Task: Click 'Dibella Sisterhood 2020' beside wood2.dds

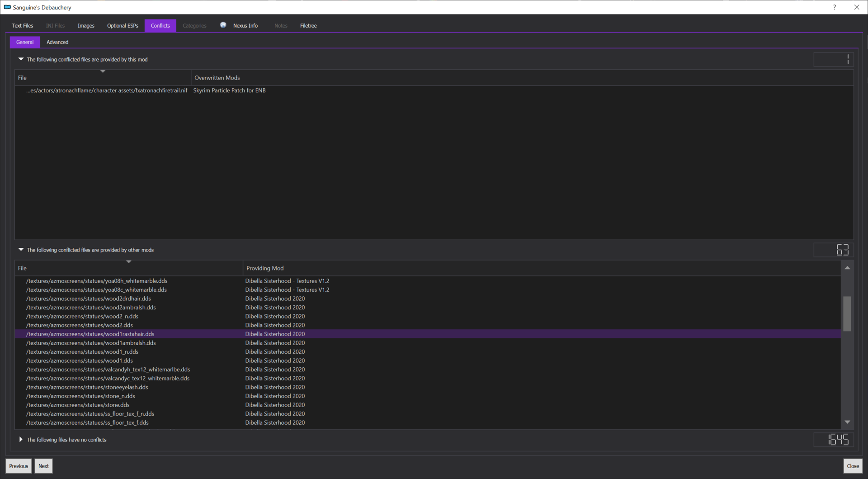Action: click(275, 325)
